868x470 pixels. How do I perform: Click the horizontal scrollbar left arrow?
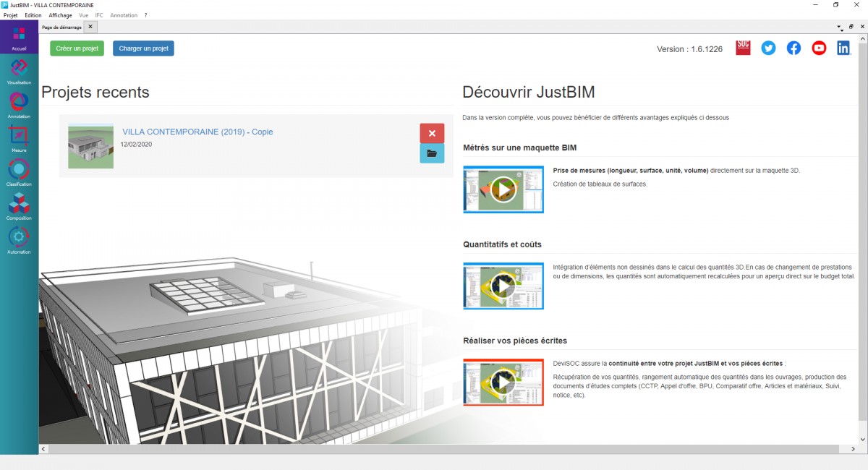[x=43, y=449]
